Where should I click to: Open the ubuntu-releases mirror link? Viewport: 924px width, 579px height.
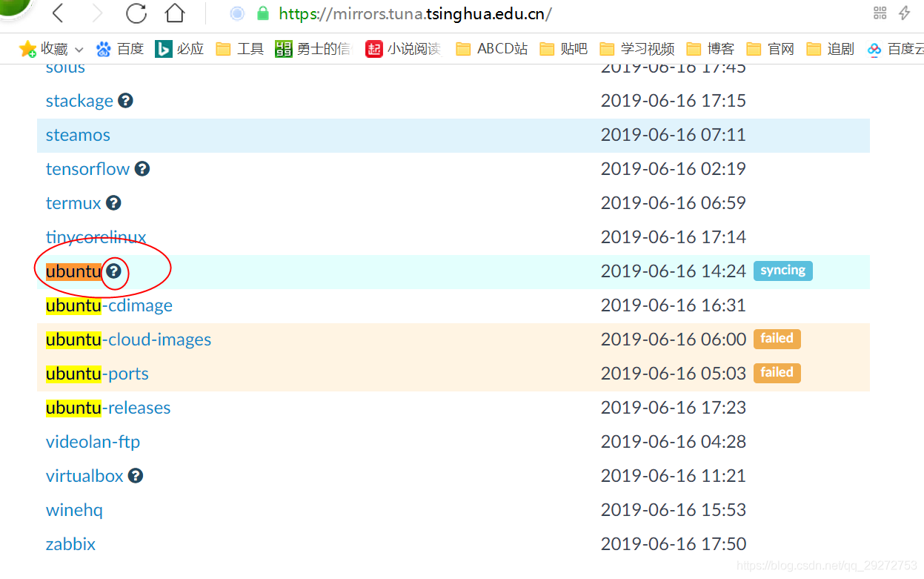[x=108, y=408]
